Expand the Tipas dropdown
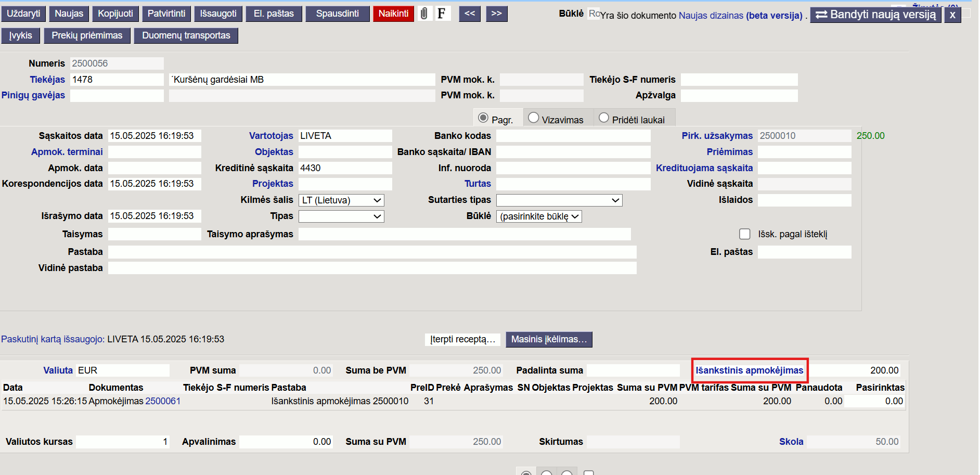Screen dimensions: 980x475 (x=341, y=216)
